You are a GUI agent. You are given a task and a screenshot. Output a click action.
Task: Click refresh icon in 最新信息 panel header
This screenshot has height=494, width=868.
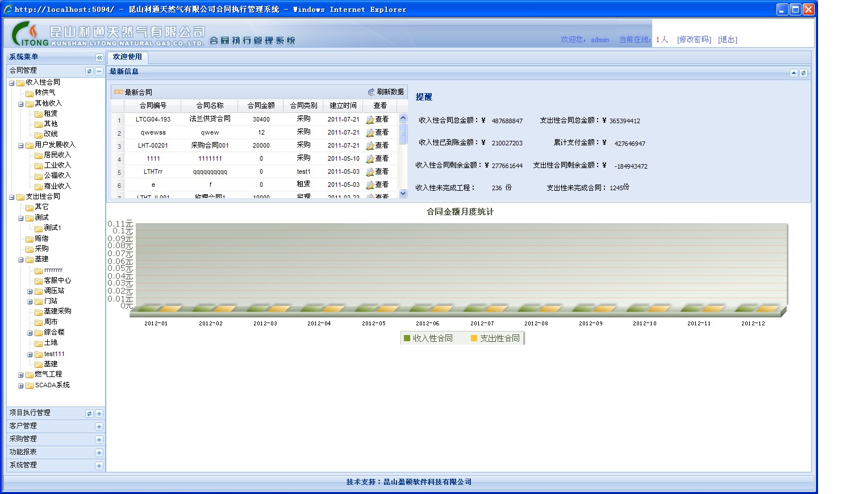pyautogui.click(x=803, y=73)
